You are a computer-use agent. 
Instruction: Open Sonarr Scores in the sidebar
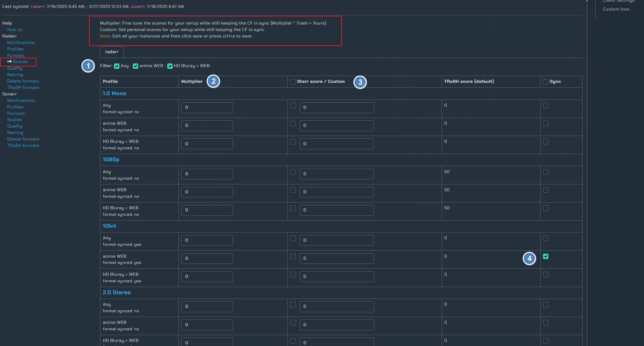point(14,120)
